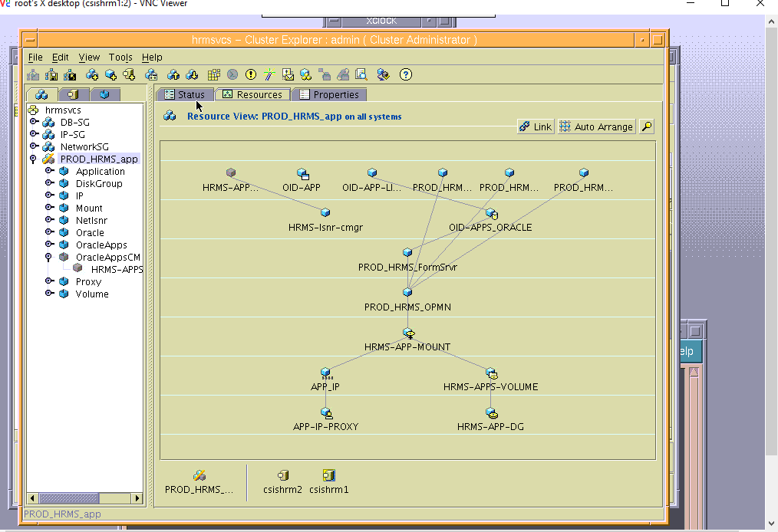Switch to the Properties tab
This screenshot has width=778, height=532.
328,95
